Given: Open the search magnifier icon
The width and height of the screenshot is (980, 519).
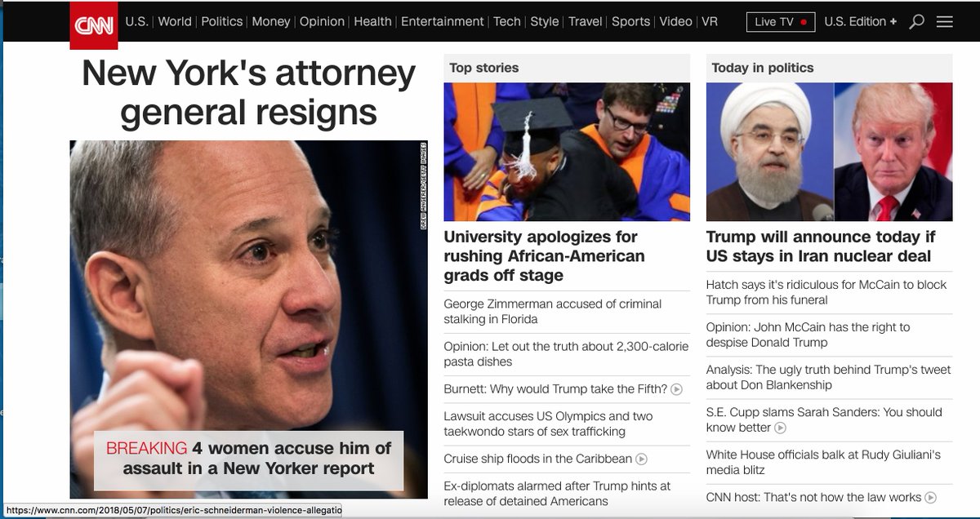Looking at the screenshot, I should pyautogui.click(x=917, y=22).
